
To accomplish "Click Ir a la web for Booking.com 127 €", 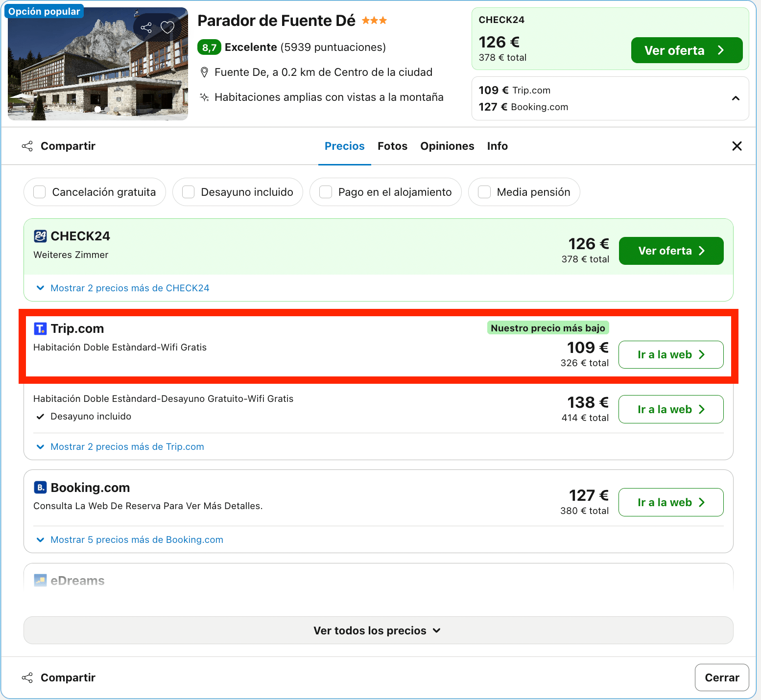I will tap(671, 502).
